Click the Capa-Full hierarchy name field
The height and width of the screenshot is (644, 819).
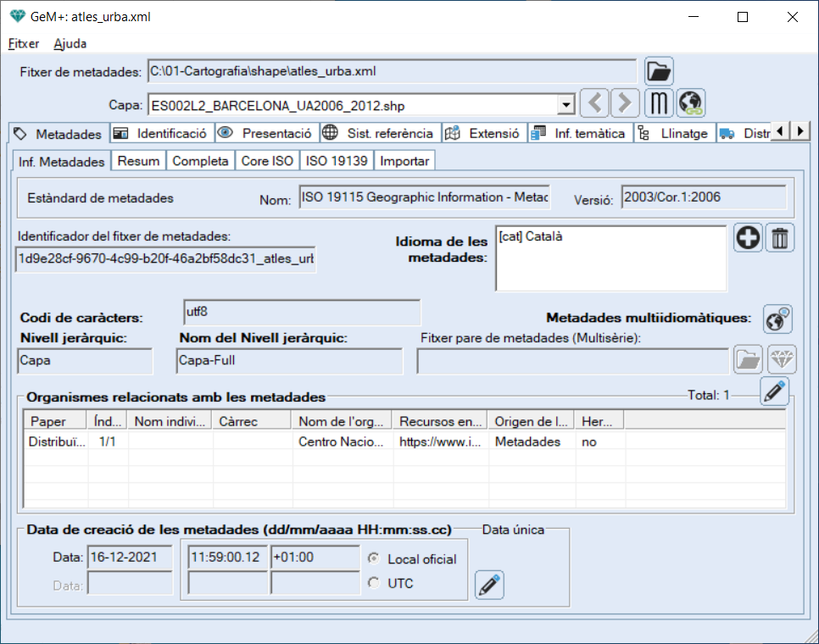click(x=289, y=361)
